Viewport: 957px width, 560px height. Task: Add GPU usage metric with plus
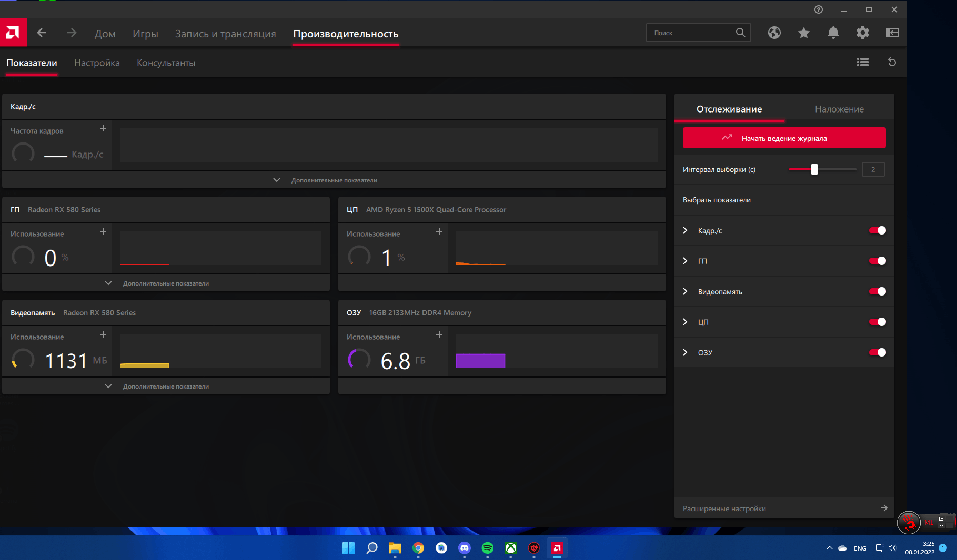(103, 231)
